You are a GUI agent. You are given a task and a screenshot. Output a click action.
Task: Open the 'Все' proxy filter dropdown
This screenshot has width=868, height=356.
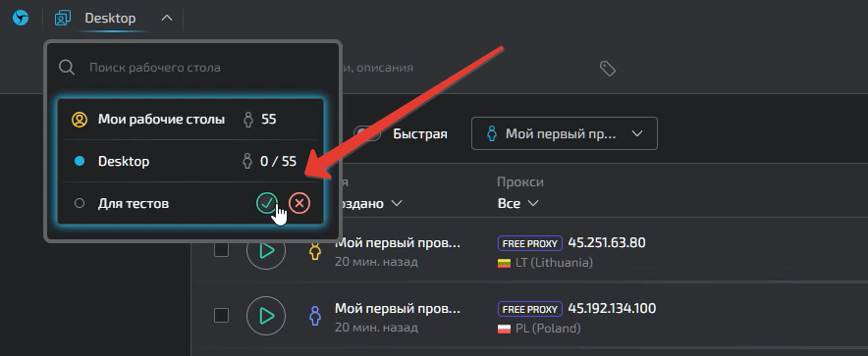coord(517,203)
